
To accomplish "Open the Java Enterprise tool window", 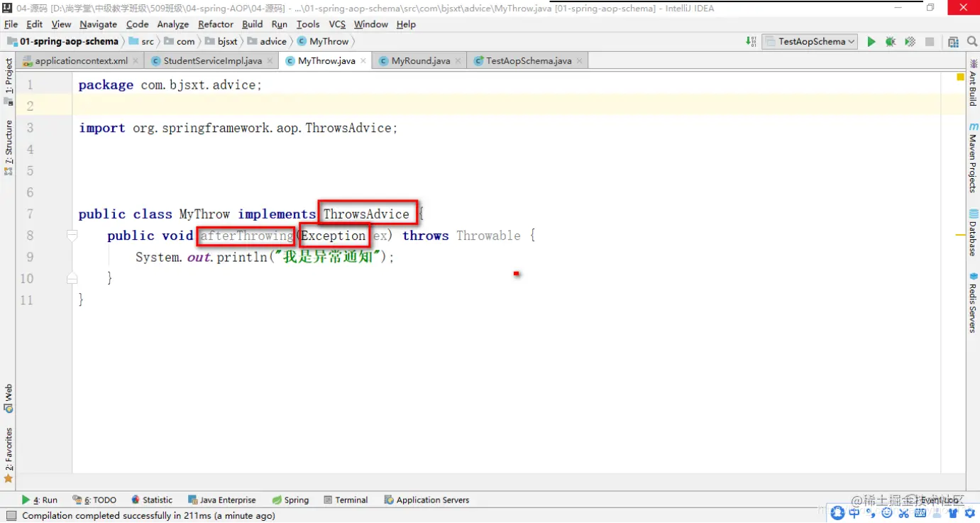I will (221, 500).
